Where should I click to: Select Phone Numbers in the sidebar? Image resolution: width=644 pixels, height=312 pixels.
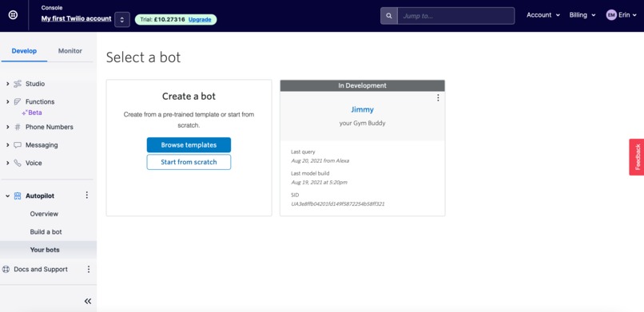(x=50, y=127)
